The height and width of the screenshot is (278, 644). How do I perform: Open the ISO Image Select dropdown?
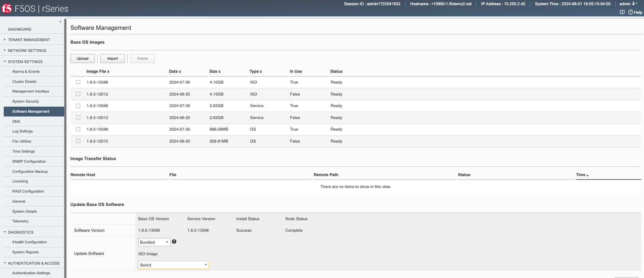173,265
